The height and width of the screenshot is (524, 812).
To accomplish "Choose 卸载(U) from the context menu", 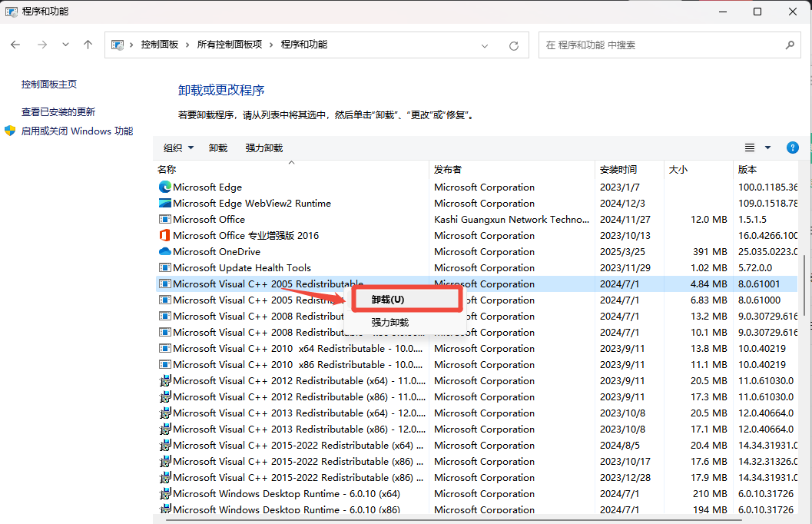I will point(407,300).
